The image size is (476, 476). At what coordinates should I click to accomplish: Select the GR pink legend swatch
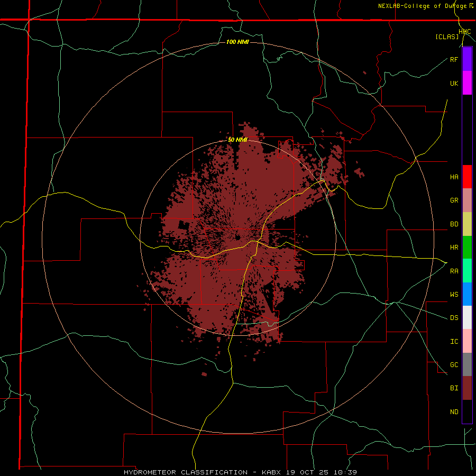[x=467, y=200]
